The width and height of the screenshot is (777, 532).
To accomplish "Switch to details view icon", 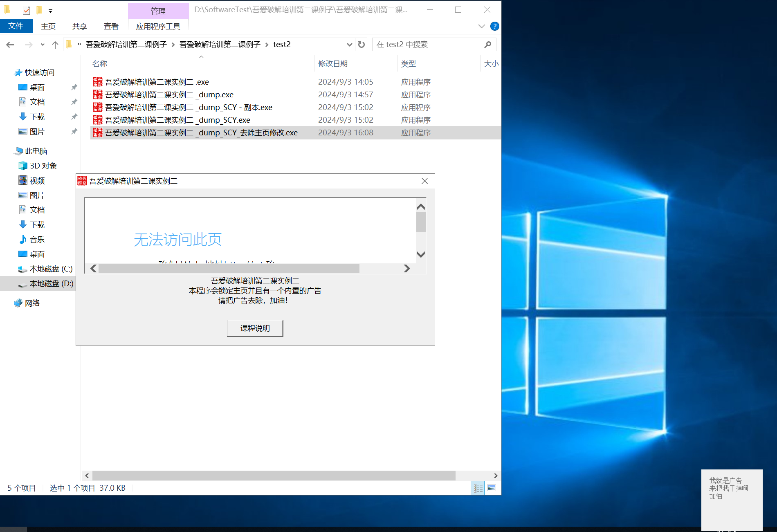I will coord(478,488).
